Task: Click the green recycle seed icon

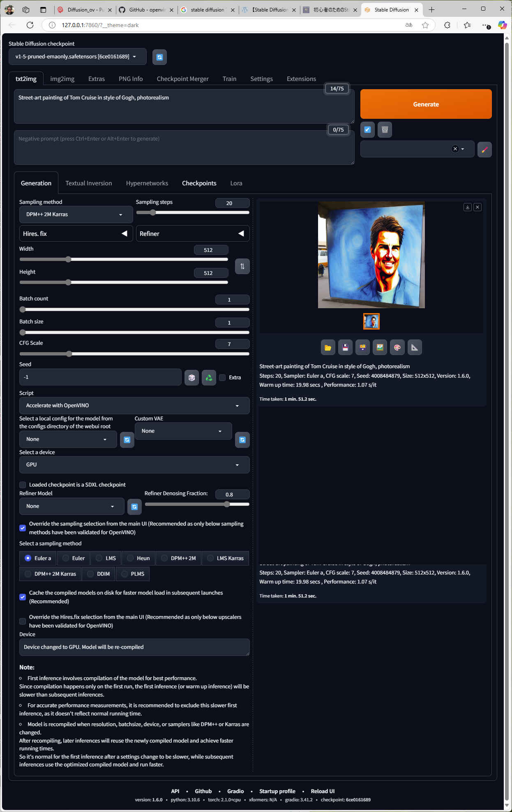Action: (209, 378)
